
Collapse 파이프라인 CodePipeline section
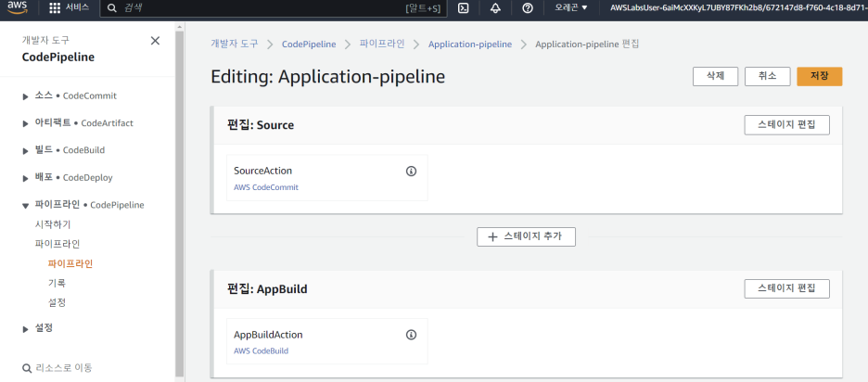[25, 206]
